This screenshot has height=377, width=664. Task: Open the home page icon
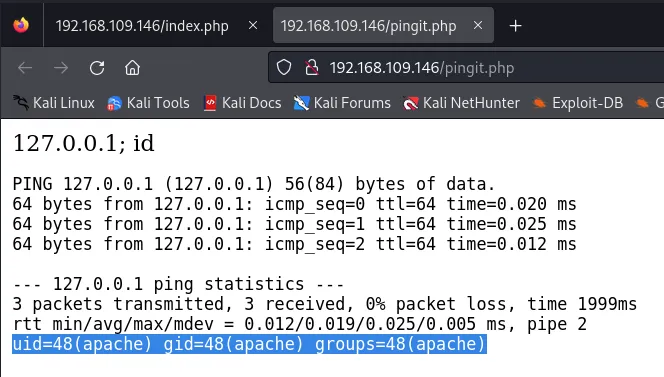tap(132, 68)
